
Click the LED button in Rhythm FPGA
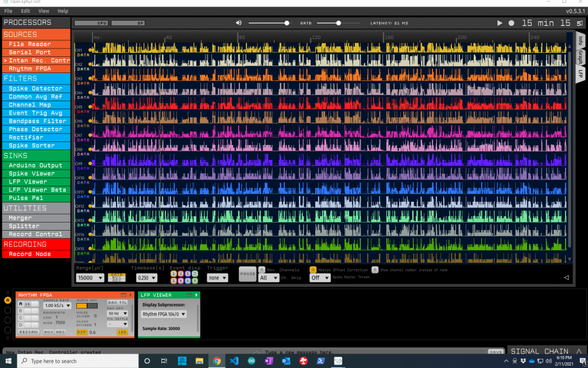point(122,332)
